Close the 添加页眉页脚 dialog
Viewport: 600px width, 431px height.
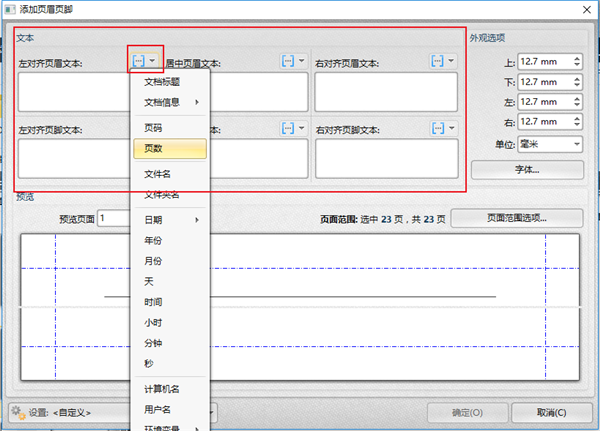click(587, 10)
